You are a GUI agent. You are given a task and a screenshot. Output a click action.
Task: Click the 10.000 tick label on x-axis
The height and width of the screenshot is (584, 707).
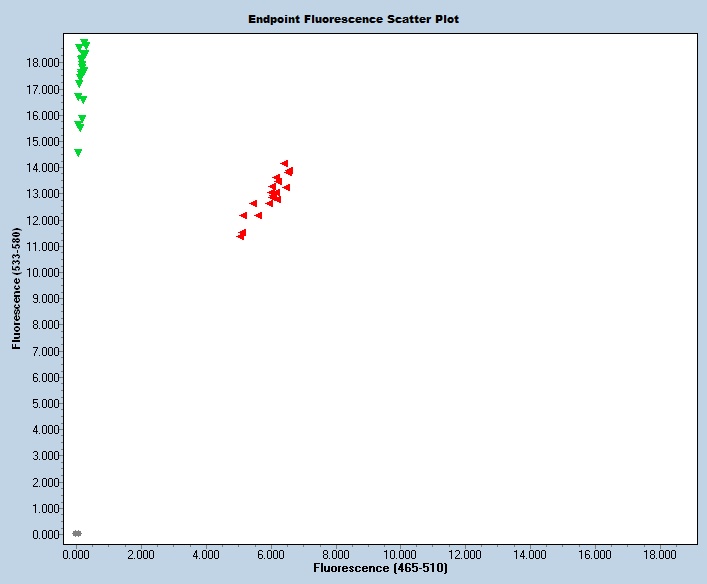(x=400, y=553)
